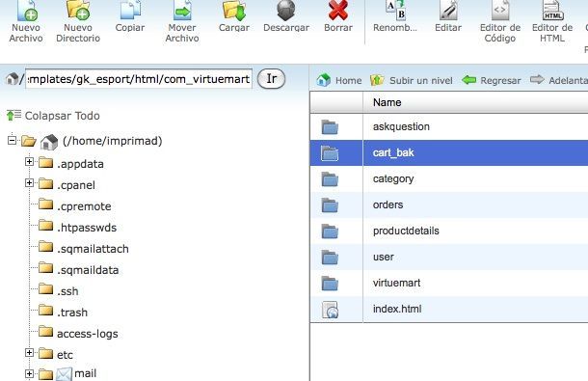Screen dimensions: 588x381
Task: Select the cart_bak folder row
Action: [449, 152]
